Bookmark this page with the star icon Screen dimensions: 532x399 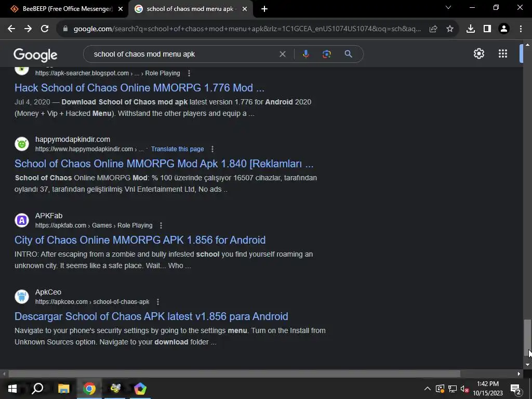(x=450, y=29)
